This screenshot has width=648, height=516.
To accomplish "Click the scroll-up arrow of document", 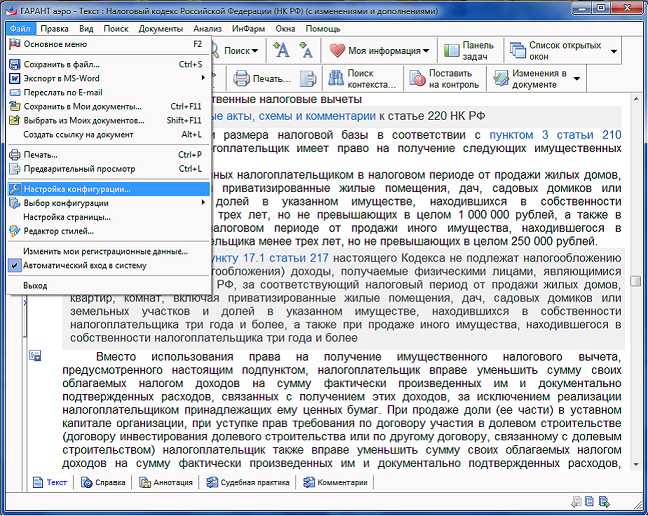I will pos(636,100).
